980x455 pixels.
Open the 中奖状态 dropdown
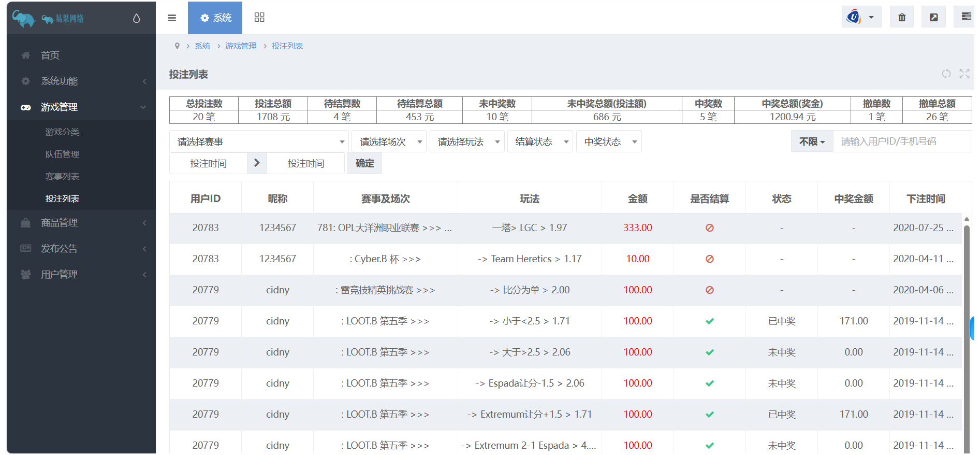coord(609,142)
